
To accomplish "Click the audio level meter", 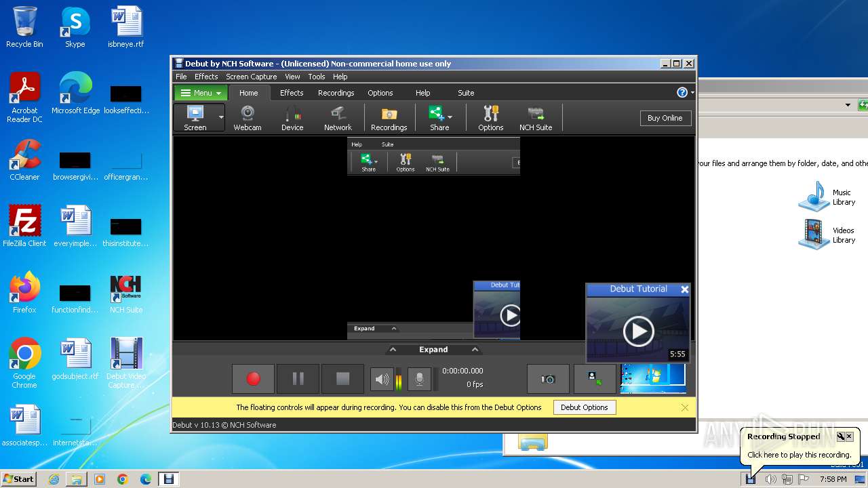I will [399, 380].
